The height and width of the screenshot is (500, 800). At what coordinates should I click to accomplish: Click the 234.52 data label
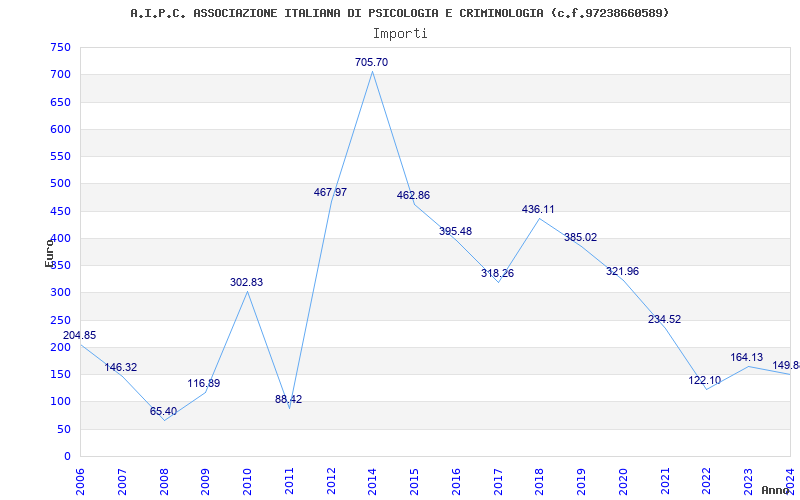[664, 319]
